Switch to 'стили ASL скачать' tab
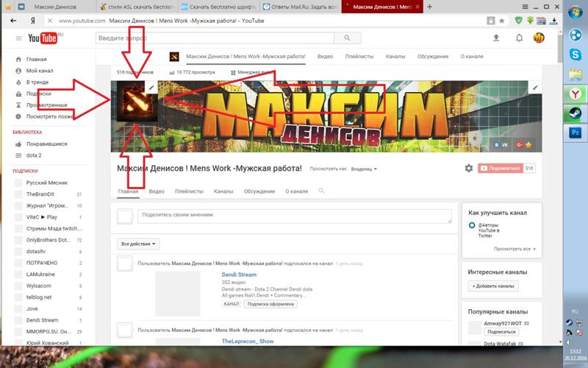588x368 pixels. (x=137, y=7)
